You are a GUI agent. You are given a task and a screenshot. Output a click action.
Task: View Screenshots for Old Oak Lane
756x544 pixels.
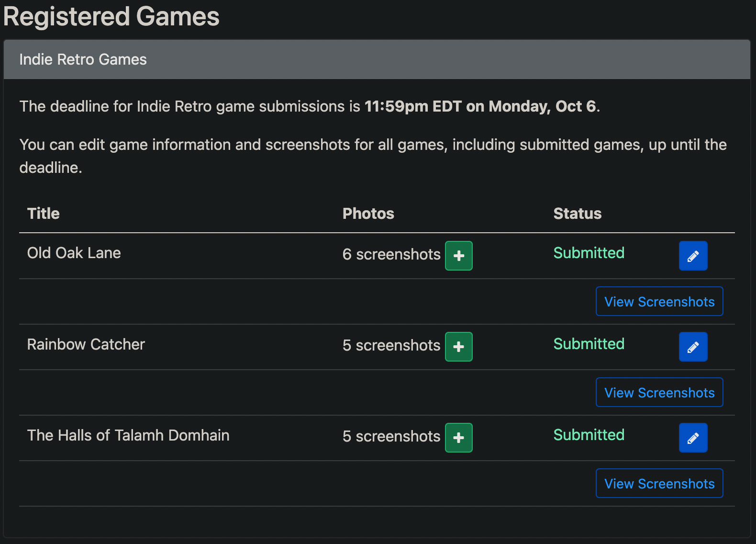point(659,302)
